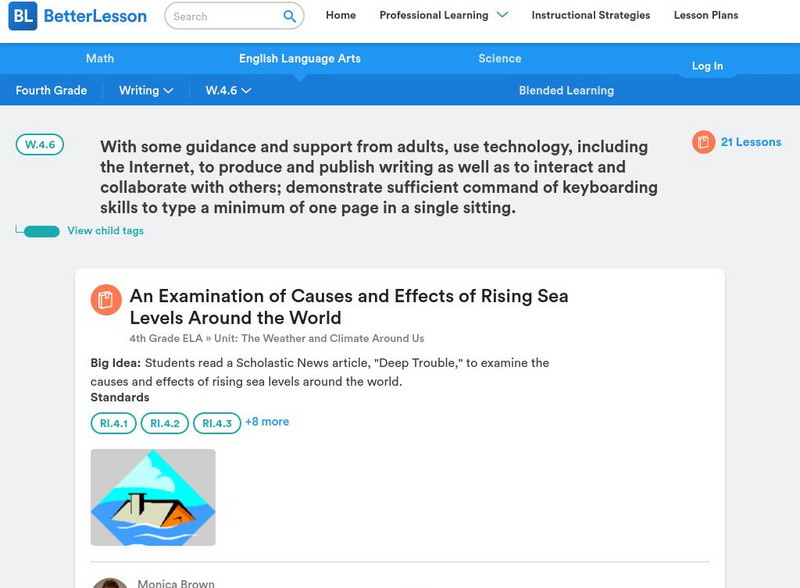
Task: Go to Instructional Strategies menu item
Action: pyautogui.click(x=591, y=16)
